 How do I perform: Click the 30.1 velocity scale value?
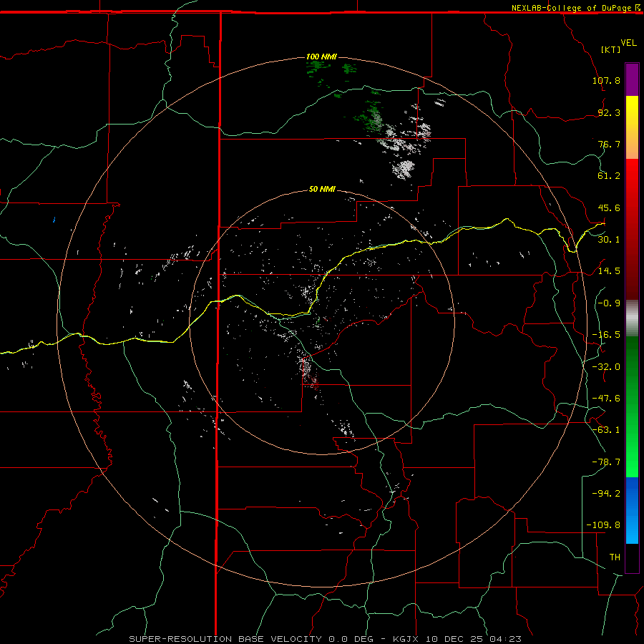pyautogui.click(x=609, y=240)
